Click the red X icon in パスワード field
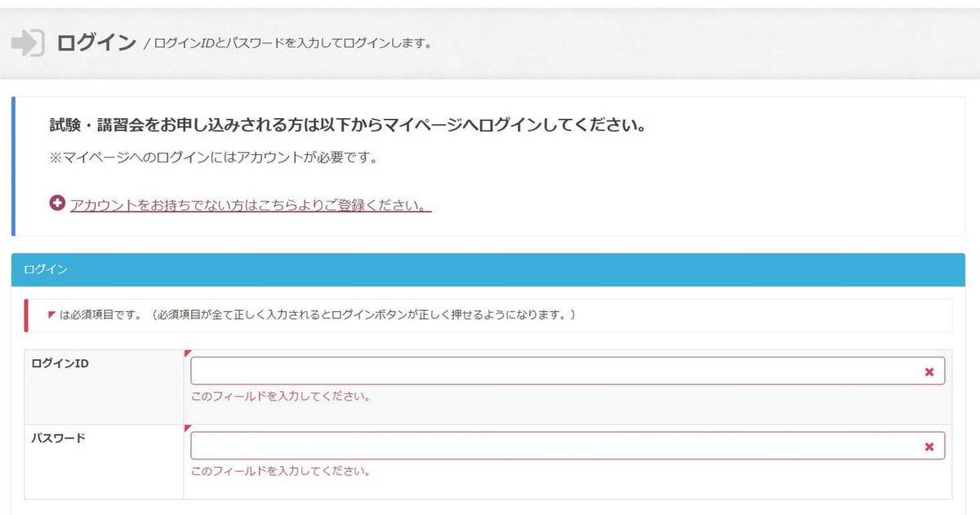 point(929,446)
